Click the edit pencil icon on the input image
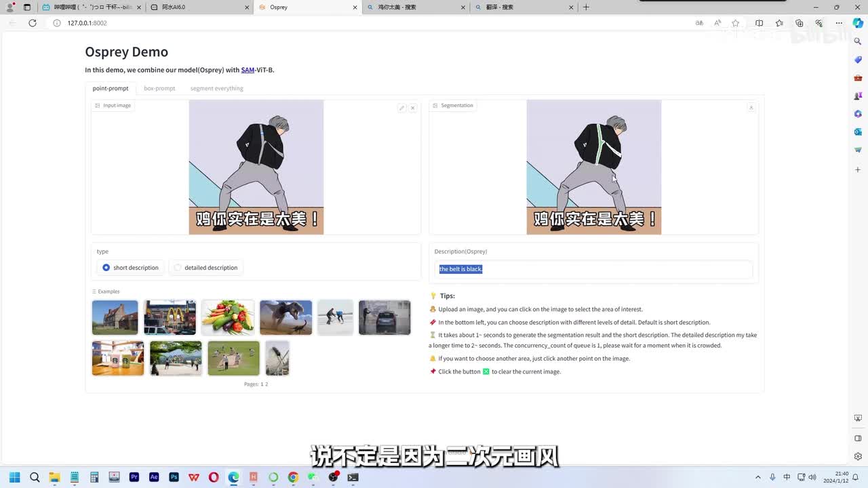Screen dimensions: 868x488 click(x=401, y=108)
